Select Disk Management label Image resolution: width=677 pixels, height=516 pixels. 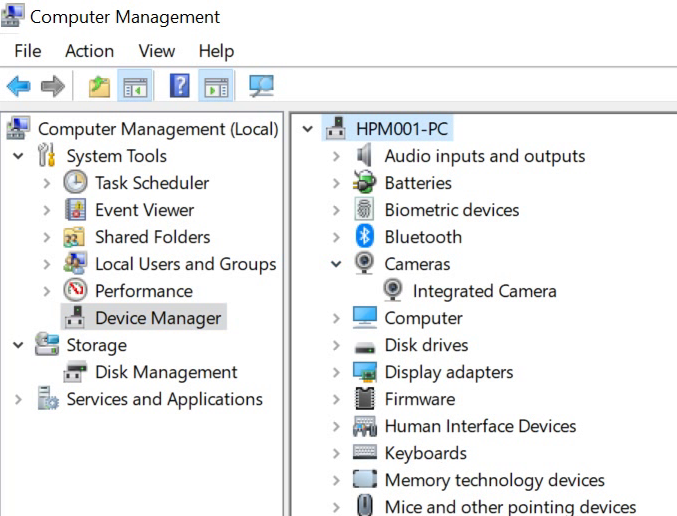[166, 372]
